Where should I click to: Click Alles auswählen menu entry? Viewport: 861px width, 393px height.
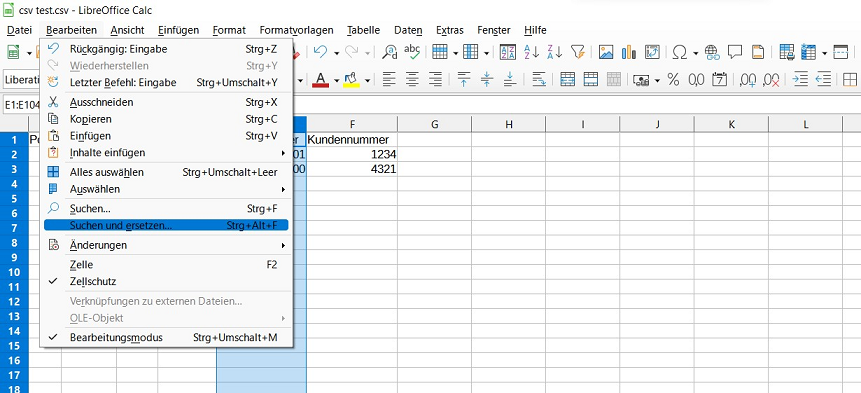(166, 172)
